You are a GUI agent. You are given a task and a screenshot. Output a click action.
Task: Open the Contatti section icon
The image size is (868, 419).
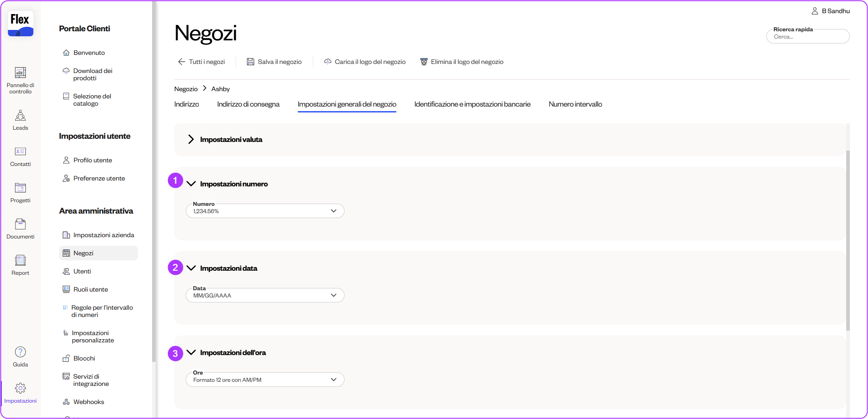20,152
